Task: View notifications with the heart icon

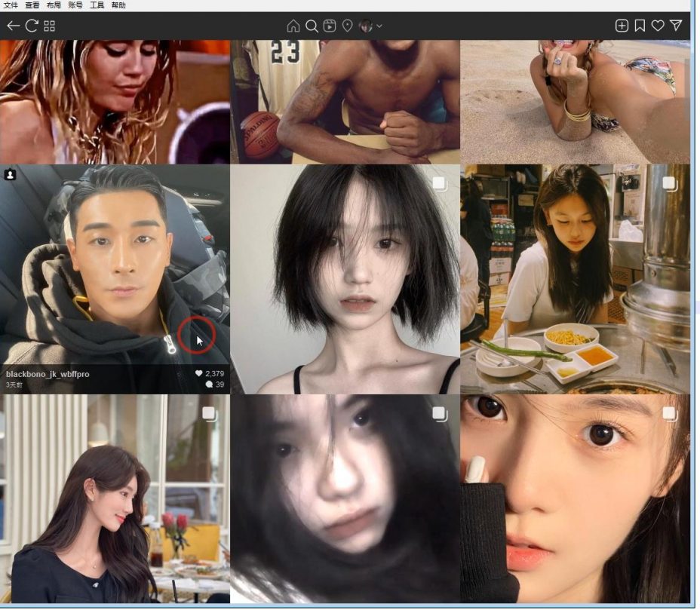Action: click(x=658, y=25)
